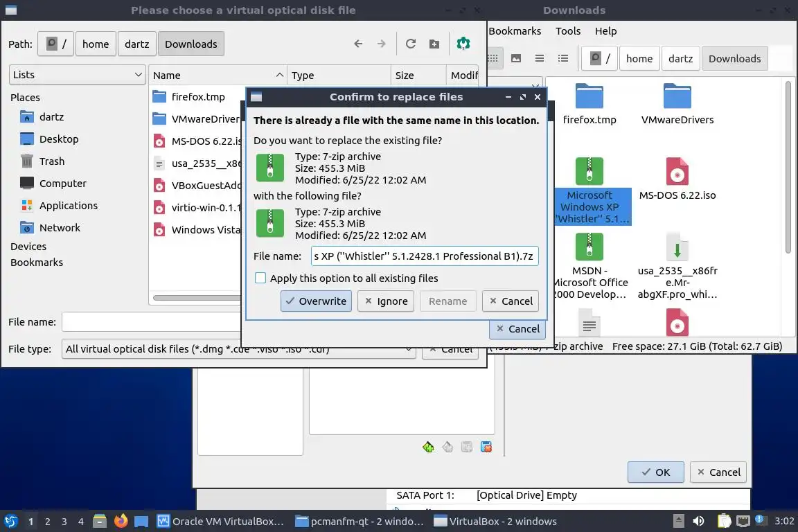This screenshot has height=532, width=798.
Task: Click Cancel in VirtualBox settings dialog
Action: point(718,472)
